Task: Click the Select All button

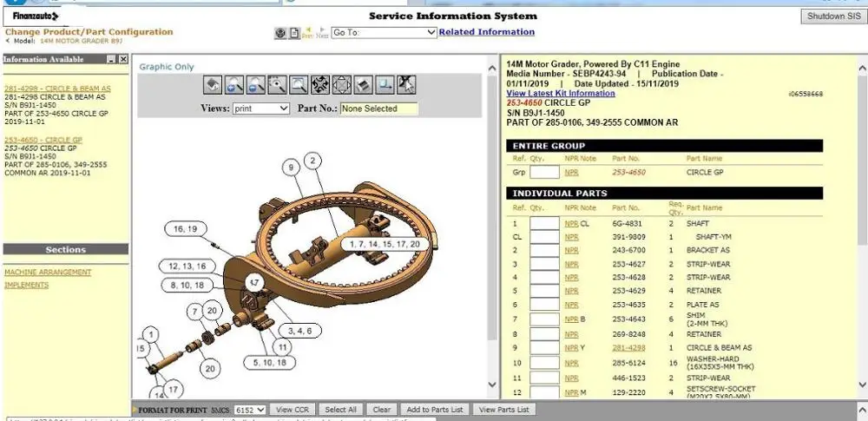Action: pos(340,410)
